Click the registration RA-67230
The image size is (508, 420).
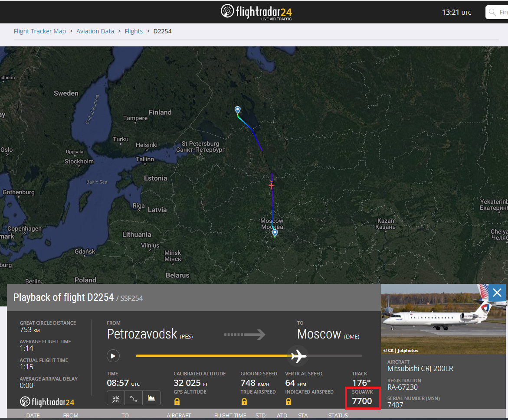click(403, 387)
